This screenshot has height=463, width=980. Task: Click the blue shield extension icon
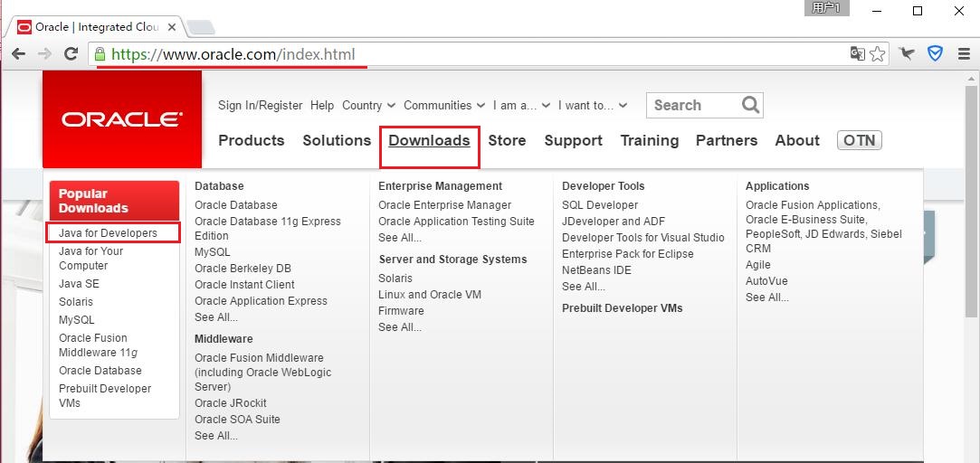pos(935,53)
